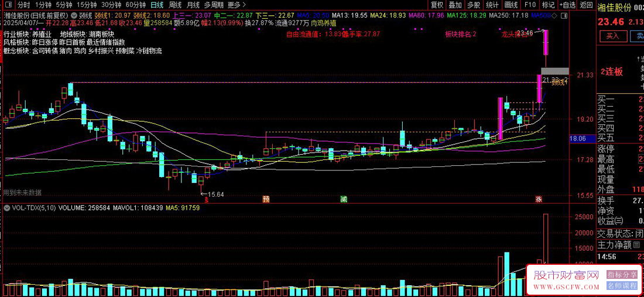Click the 湖南板块 region sector label

click(x=101, y=34)
